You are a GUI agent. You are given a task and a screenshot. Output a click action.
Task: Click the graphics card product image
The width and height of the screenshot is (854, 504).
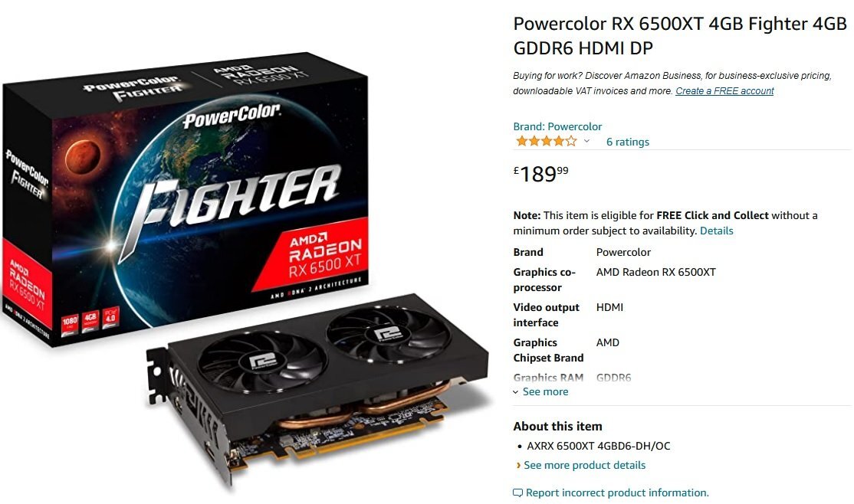coord(319,388)
